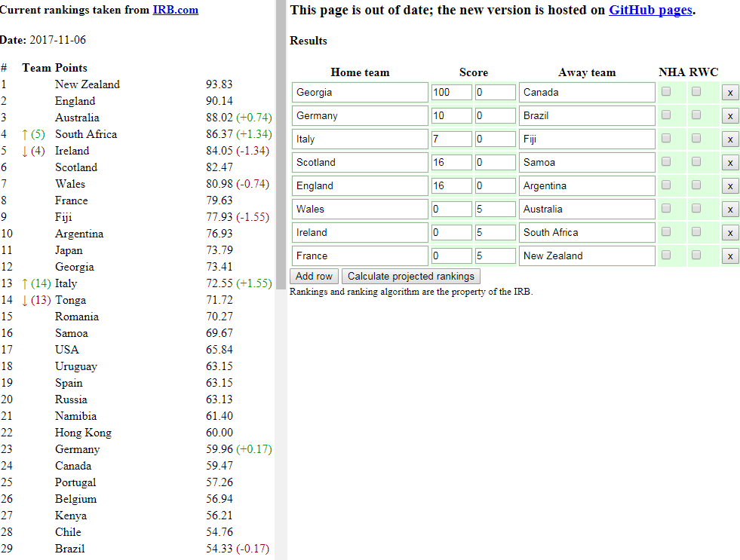Enable NHA for Germany vs Brazil
This screenshot has height=560, width=740.
pos(666,115)
